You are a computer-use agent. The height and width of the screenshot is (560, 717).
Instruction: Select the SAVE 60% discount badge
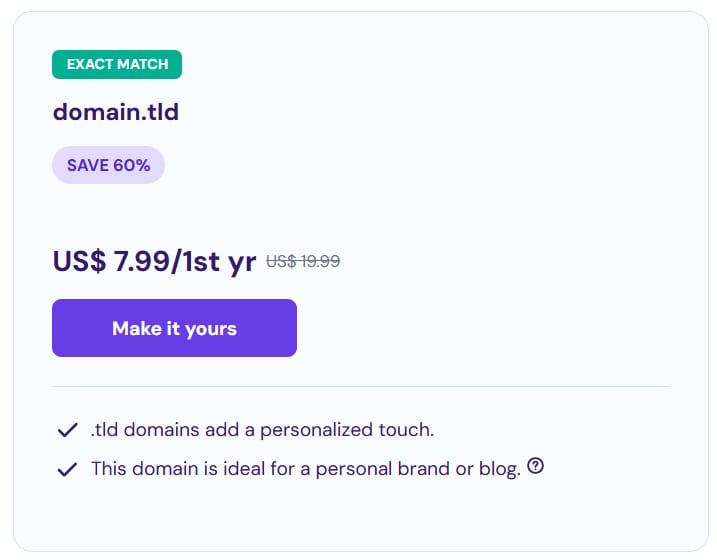pos(108,165)
